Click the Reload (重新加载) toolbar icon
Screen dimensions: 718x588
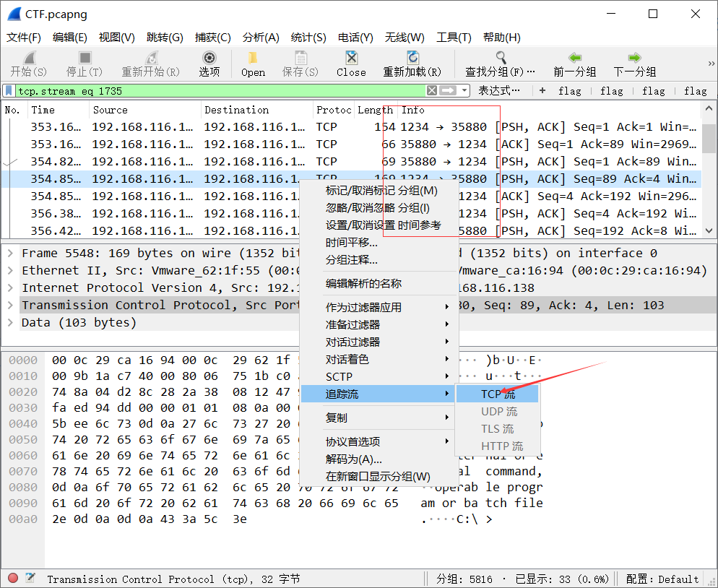[x=412, y=58]
